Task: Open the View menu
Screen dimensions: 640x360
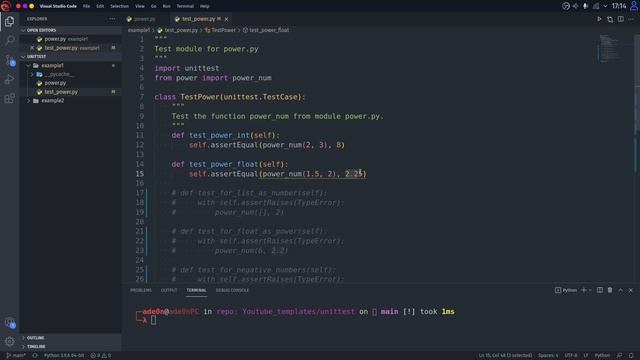Action: pos(140,6)
